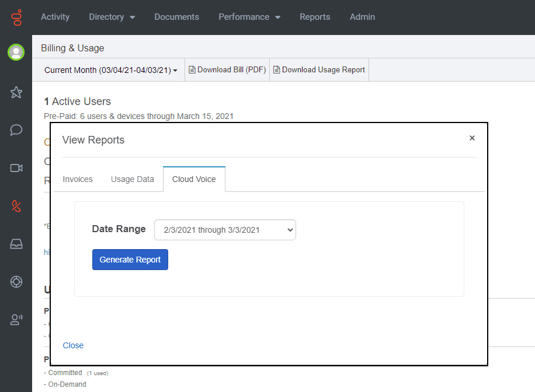
Task: Click Download Bill (PDF)
Action: [227, 70]
